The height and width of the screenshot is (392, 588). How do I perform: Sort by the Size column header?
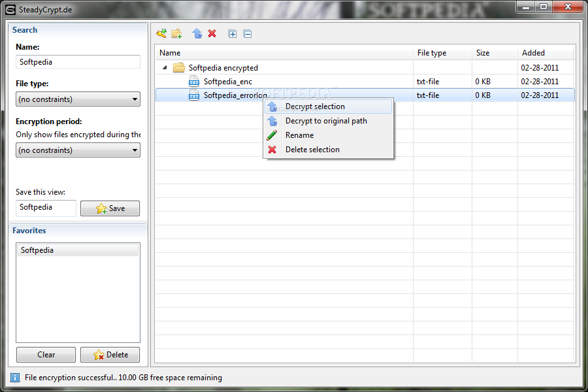pyautogui.click(x=495, y=53)
